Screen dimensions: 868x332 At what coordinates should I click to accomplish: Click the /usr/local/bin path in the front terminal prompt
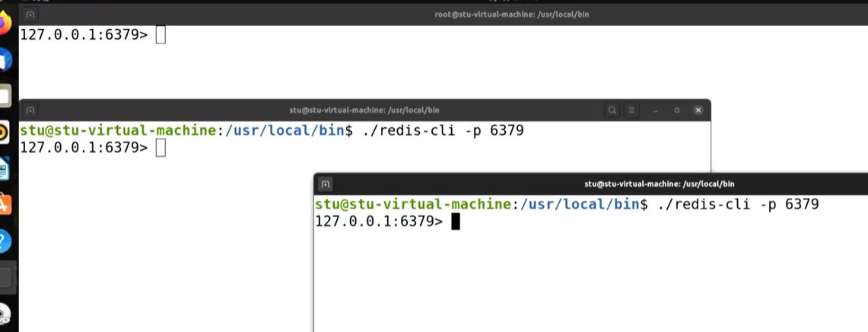coord(579,205)
